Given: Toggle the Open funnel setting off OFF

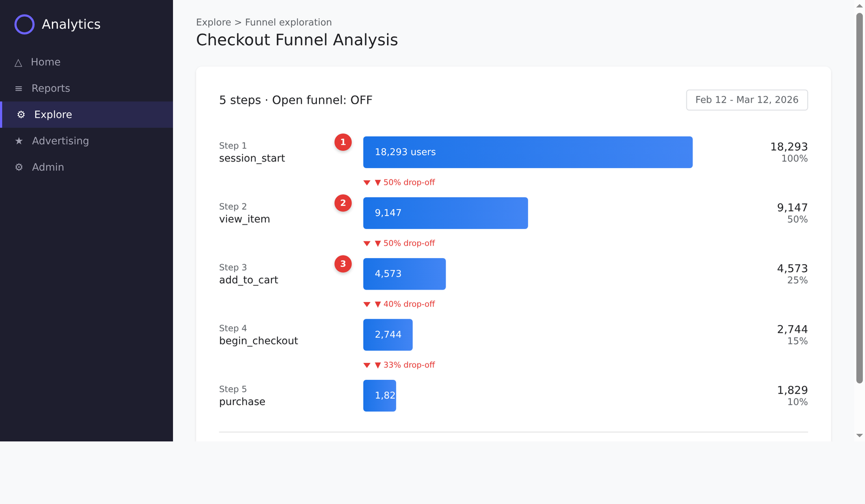Looking at the screenshot, I should click(321, 100).
